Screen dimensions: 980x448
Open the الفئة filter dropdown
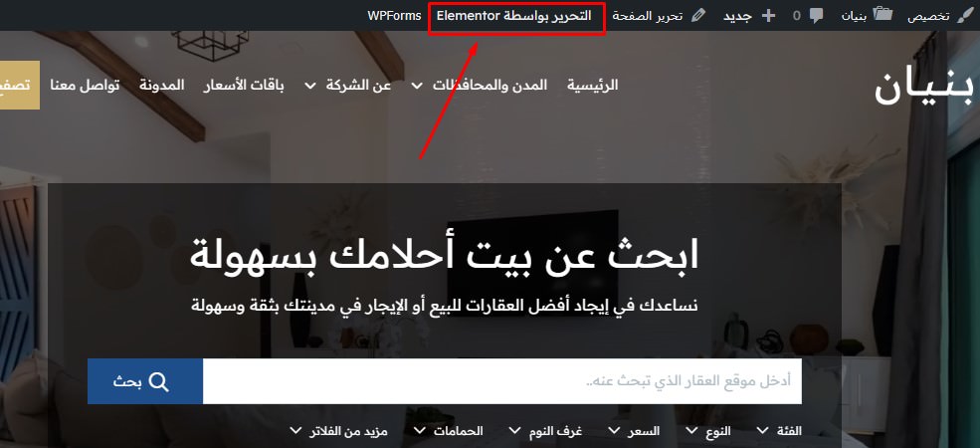(x=779, y=430)
